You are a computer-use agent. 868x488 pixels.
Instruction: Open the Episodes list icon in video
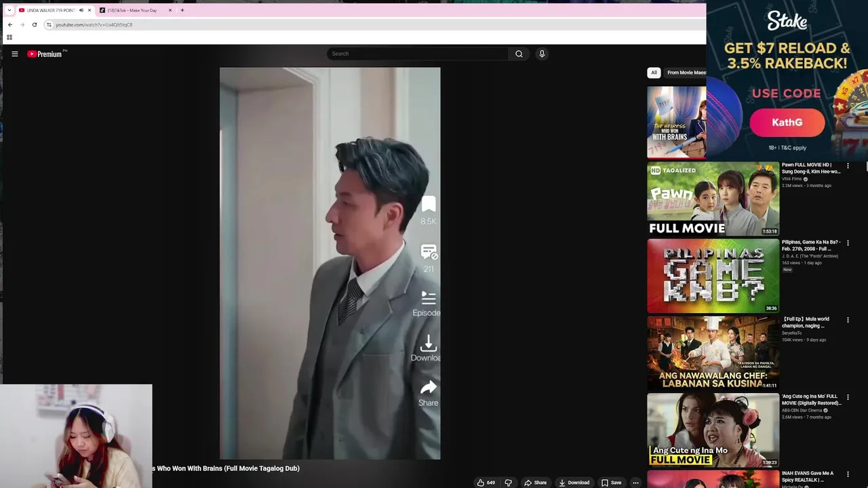tap(429, 298)
